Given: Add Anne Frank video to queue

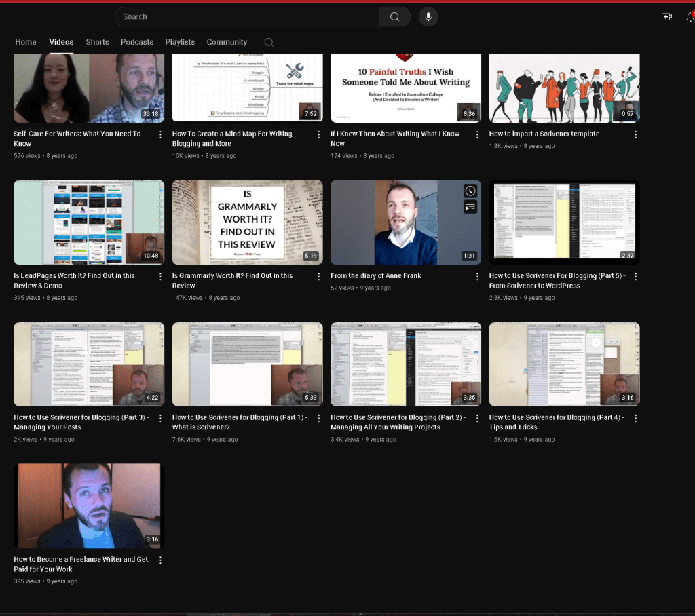Looking at the screenshot, I should click(470, 207).
